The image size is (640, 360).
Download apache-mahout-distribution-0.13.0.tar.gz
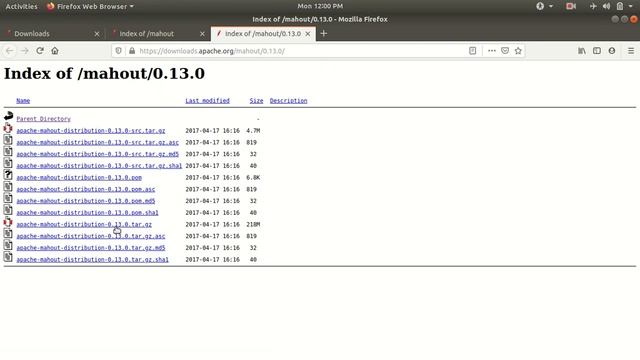point(84,224)
